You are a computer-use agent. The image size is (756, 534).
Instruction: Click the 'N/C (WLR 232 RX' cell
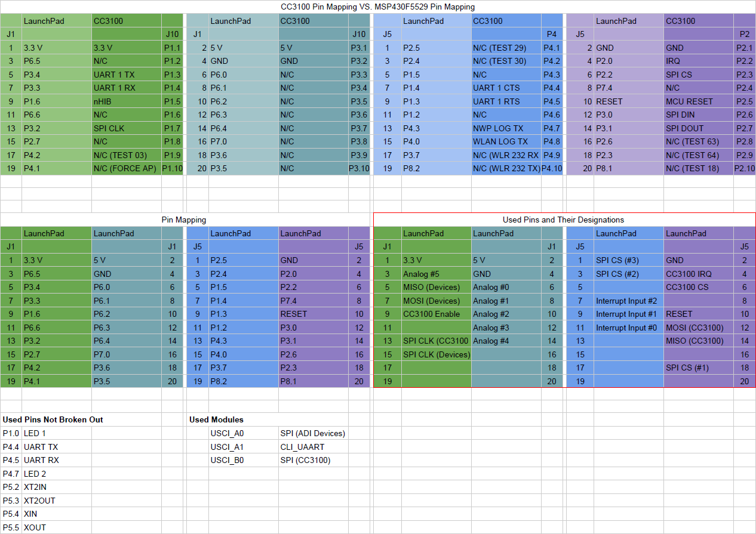coord(506,155)
